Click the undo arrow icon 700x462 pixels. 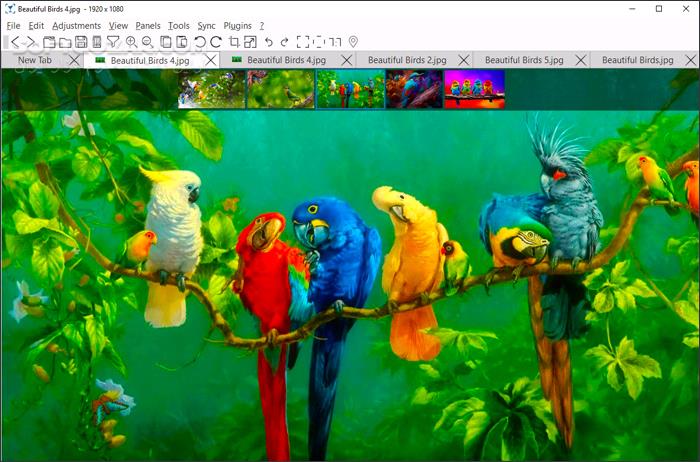[x=268, y=42]
